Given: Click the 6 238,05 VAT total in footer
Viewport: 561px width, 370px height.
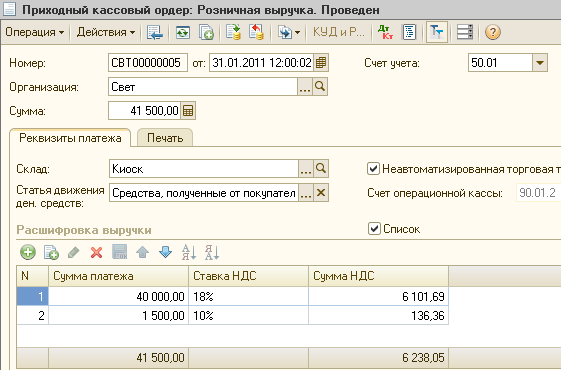Looking at the screenshot, I should (x=379, y=357).
